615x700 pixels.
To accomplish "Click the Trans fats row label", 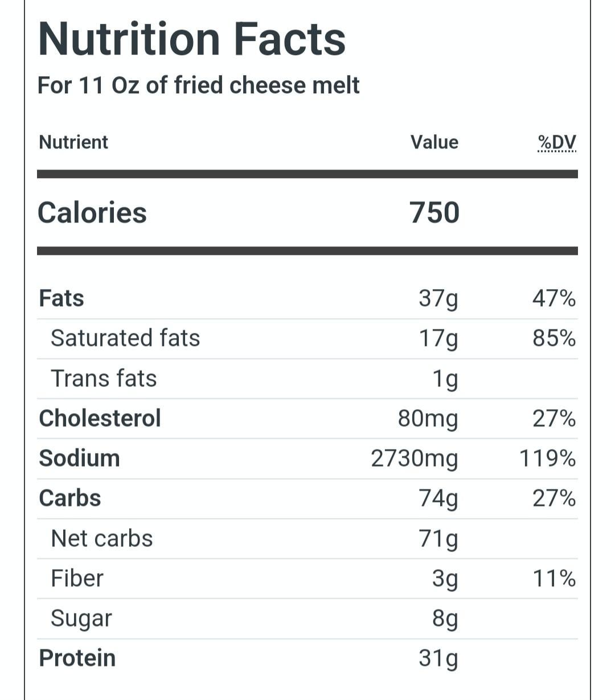I will click(x=104, y=378).
